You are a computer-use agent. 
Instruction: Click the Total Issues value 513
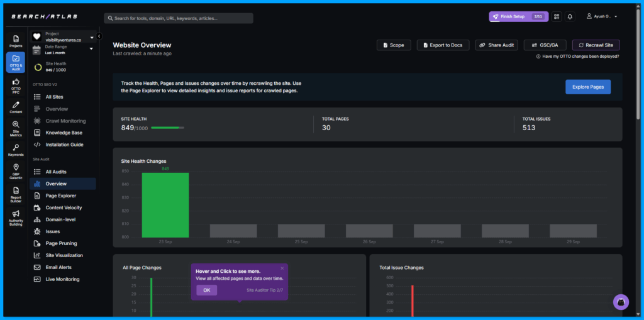click(x=528, y=128)
